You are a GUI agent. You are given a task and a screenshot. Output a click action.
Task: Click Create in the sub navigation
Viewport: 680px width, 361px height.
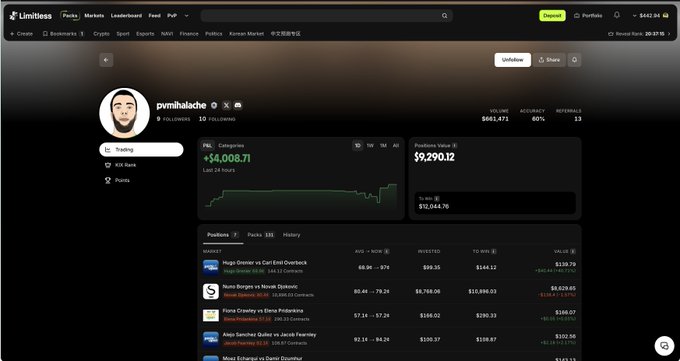tap(21, 34)
